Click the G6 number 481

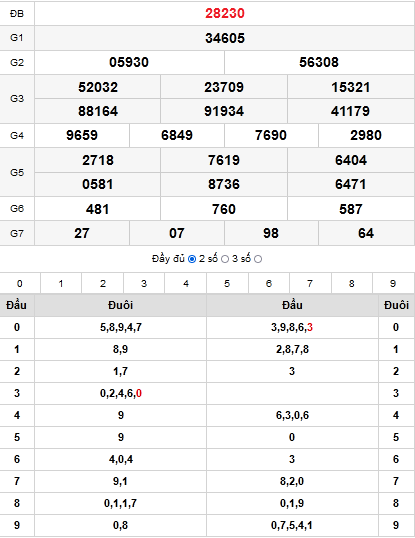98,209
